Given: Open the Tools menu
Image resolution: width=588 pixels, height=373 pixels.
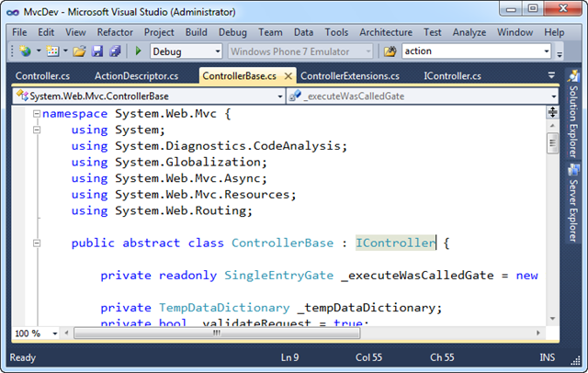Looking at the screenshot, I should pos(337,32).
